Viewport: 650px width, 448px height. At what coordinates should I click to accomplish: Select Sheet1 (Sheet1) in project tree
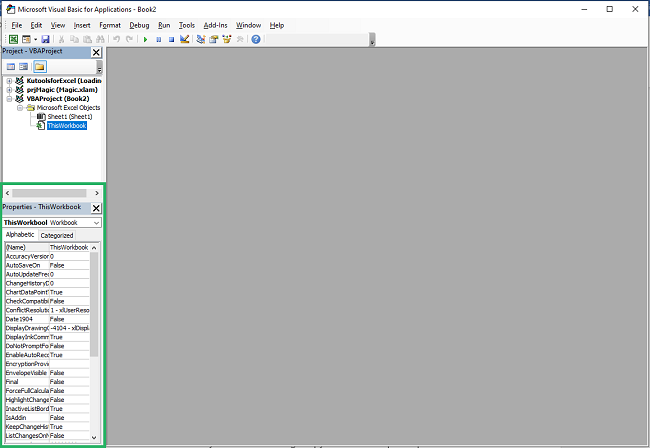pos(69,117)
